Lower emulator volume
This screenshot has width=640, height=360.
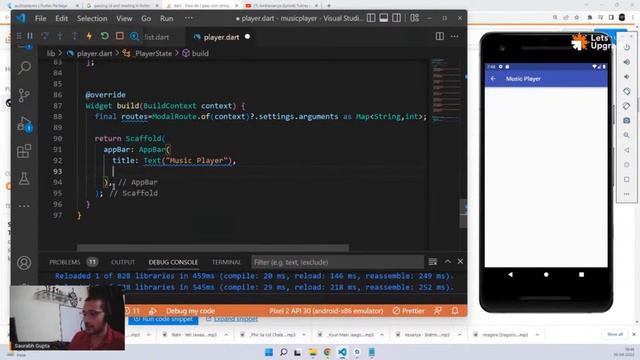(x=627, y=77)
